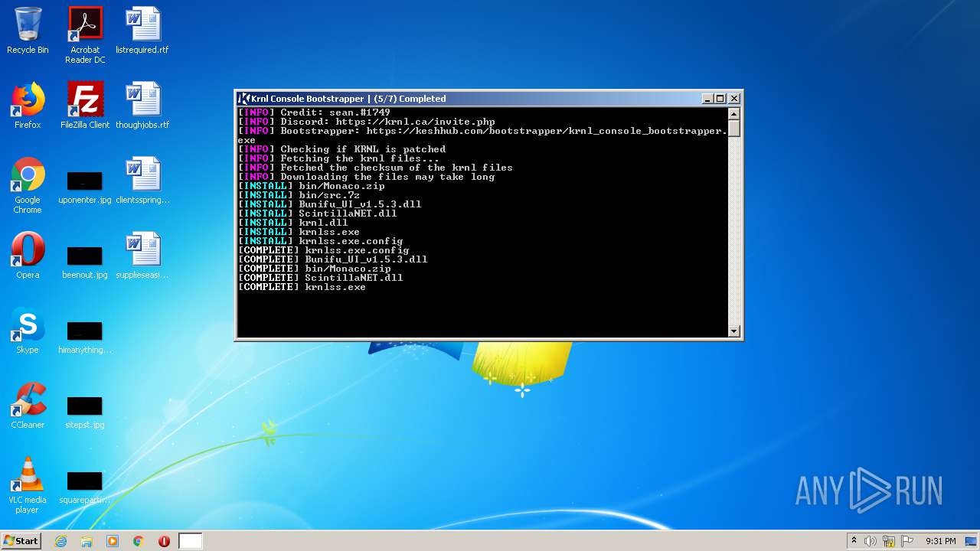Launch Acrobat Reader DC shortcut
Image resolution: width=980 pixels, height=551 pixels.
pyautogui.click(x=85, y=34)
